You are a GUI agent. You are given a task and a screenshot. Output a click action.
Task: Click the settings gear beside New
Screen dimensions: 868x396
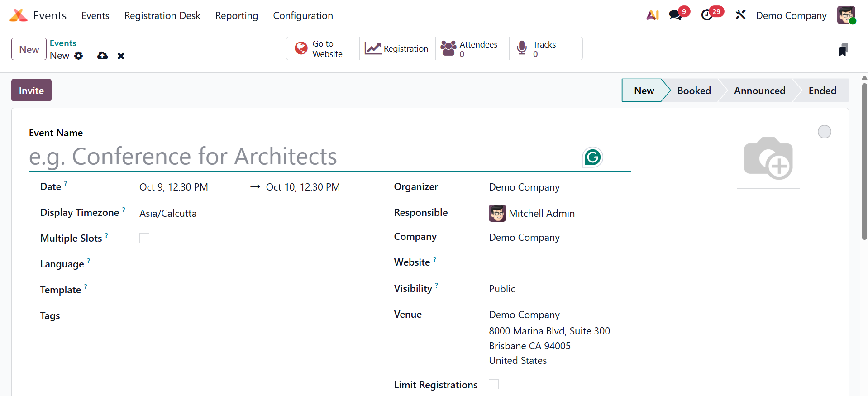point(79,56)
